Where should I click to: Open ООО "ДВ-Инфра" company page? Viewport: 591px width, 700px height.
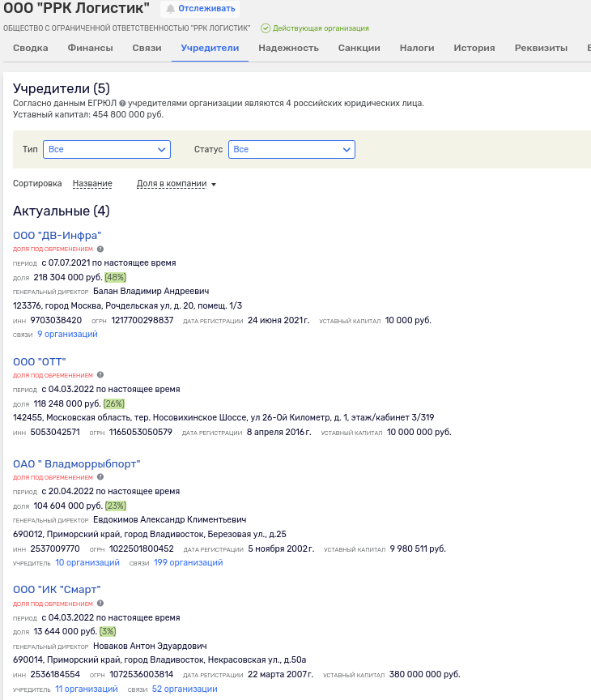(x=57, y=236)
